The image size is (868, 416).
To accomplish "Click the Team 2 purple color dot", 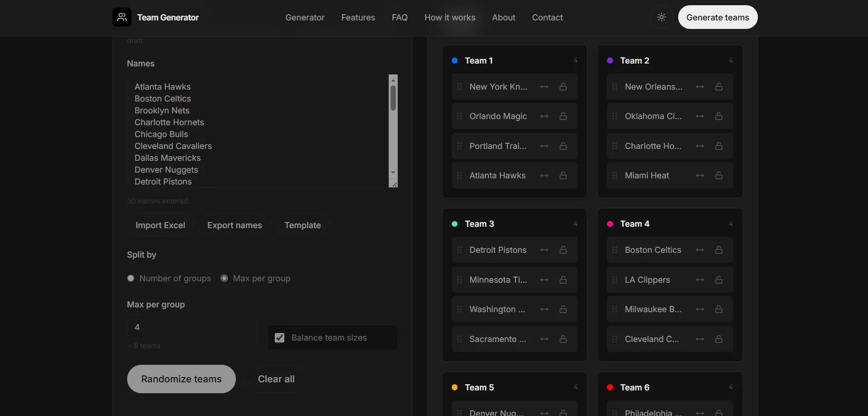I will [610, 61].
